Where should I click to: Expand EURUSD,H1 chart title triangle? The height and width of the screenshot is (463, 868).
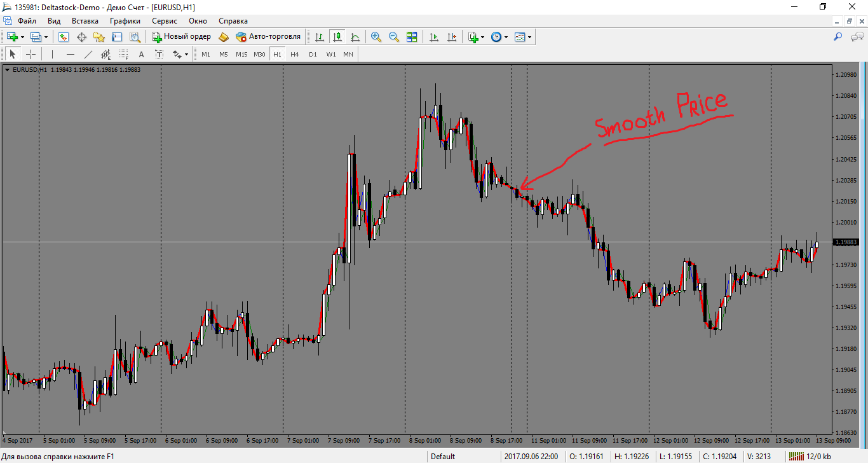[x=7, y=69]
